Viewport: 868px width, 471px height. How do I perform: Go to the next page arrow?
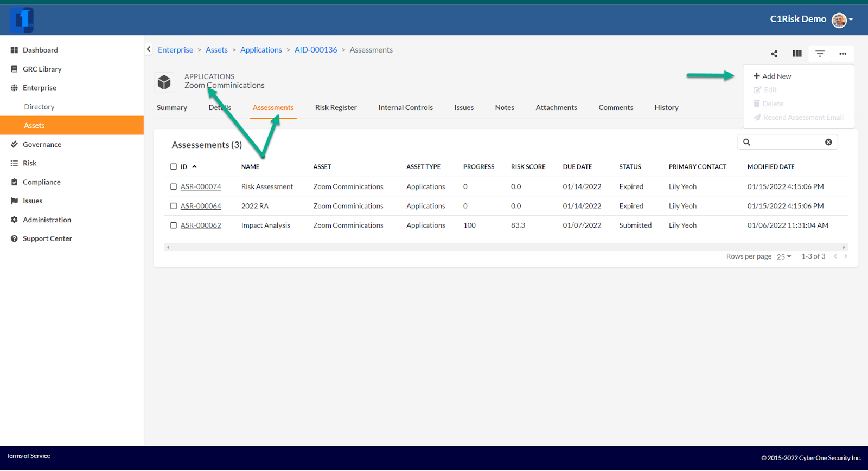point(846,256)
